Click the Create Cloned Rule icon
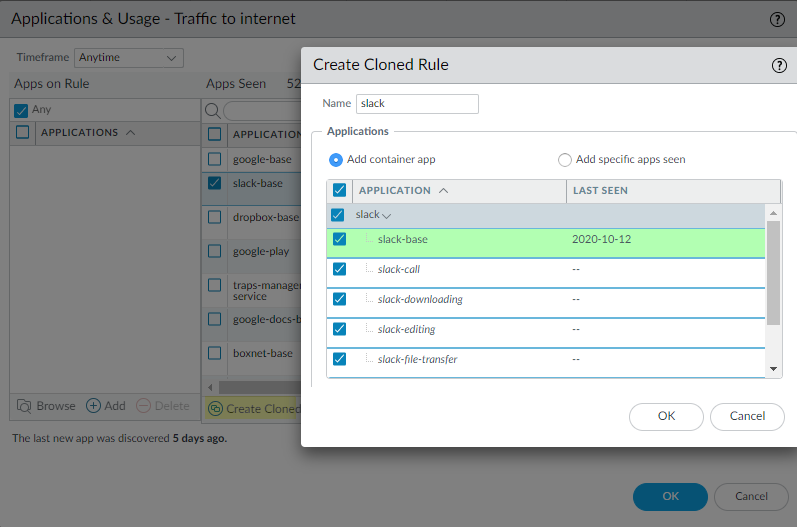Viewport: 797px width, 527px height. 215,408
